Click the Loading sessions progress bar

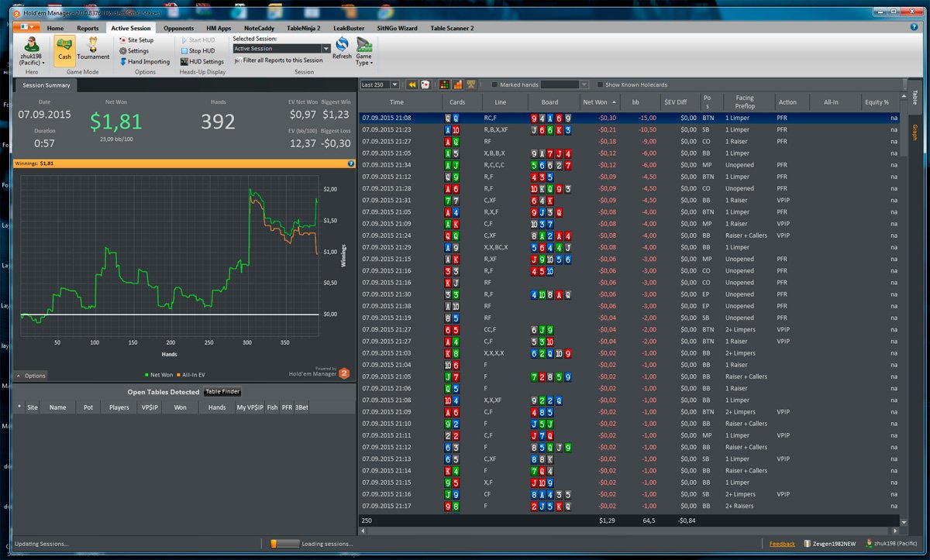pyautogui.click(x=284, y=544)
